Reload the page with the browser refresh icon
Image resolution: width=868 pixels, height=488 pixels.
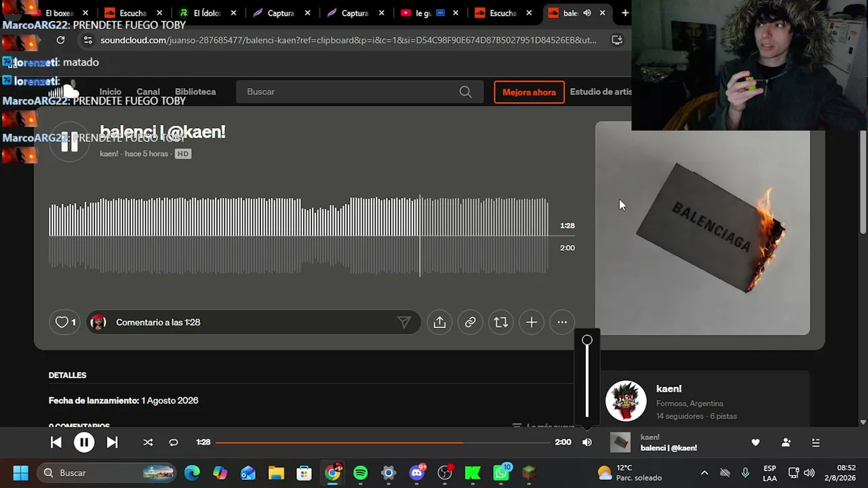[60, 40]
